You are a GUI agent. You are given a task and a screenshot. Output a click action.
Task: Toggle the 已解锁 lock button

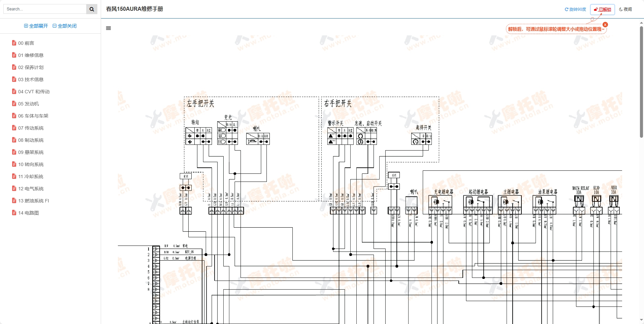point(603,9)
